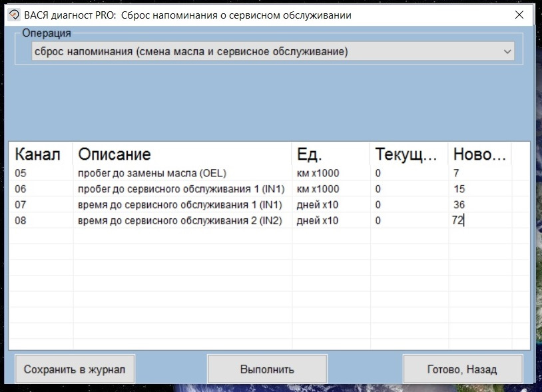Viewport: 542px width, 392px height.
Task: Click new value 15 for channel 06
Action: click(459, 189)
